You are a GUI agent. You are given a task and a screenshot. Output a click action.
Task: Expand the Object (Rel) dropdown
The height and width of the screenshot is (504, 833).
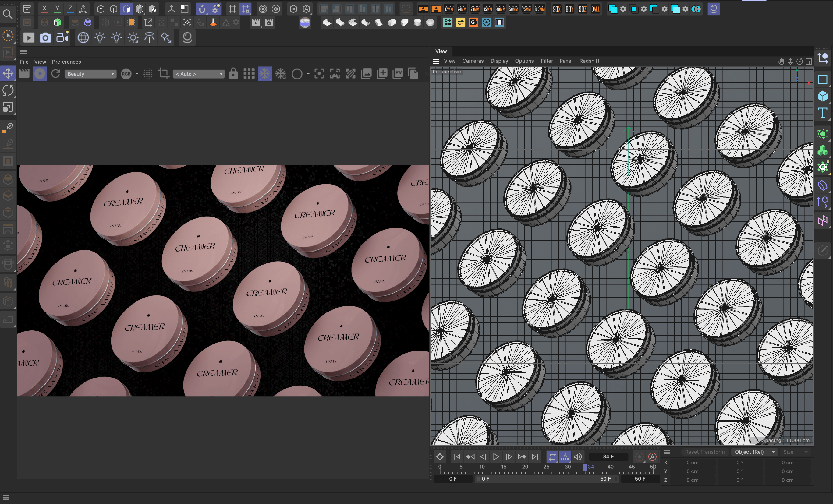(754, 452)
